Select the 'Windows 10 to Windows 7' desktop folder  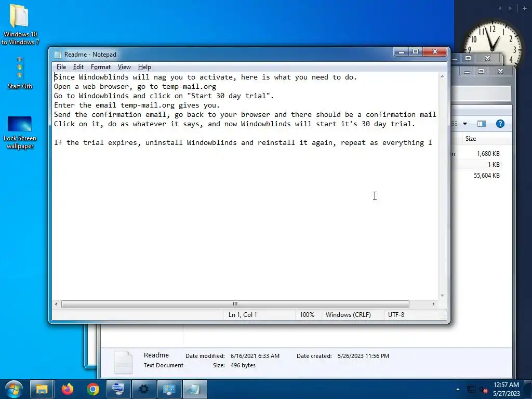tap(20, 24)
